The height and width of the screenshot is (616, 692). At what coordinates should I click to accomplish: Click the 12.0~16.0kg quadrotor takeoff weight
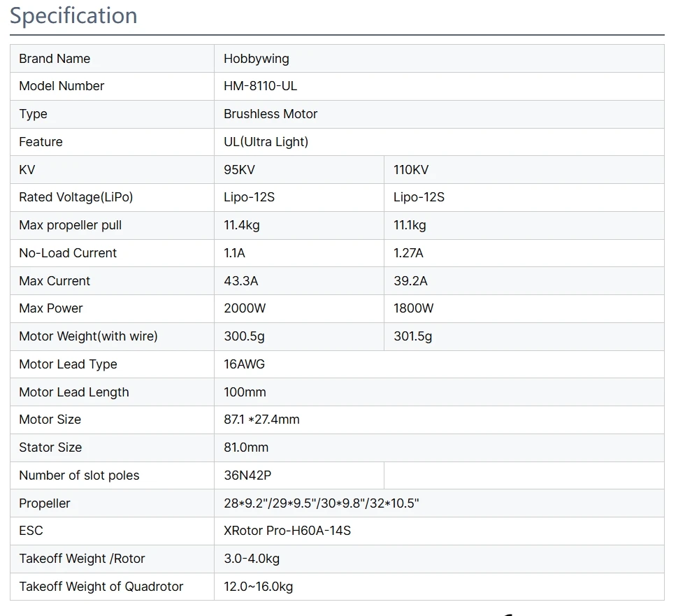tap(258, 587)
